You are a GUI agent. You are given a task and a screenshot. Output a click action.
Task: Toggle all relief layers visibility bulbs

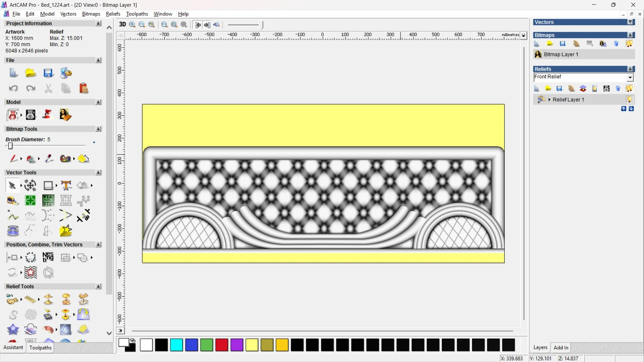click(629, 88)
